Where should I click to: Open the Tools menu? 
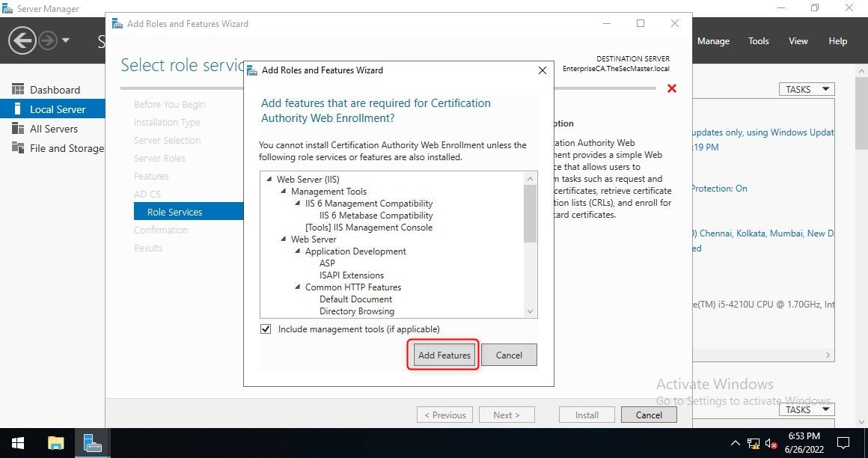759,41
